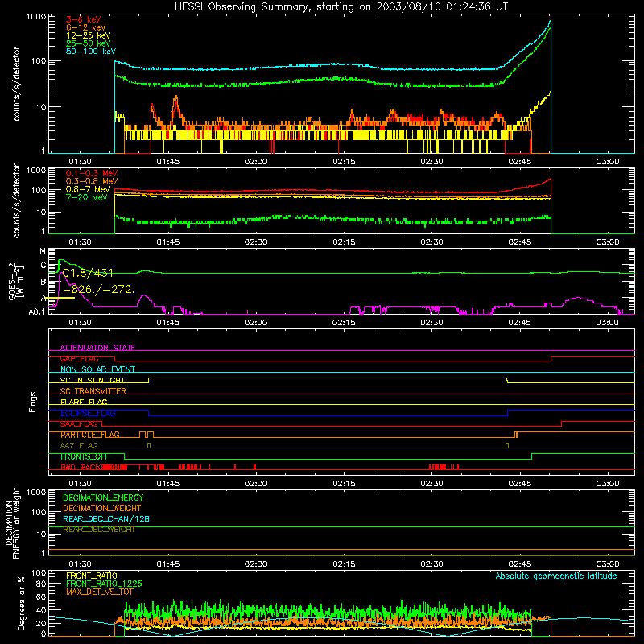Click the FRONT_RATIO legend label

92,576
